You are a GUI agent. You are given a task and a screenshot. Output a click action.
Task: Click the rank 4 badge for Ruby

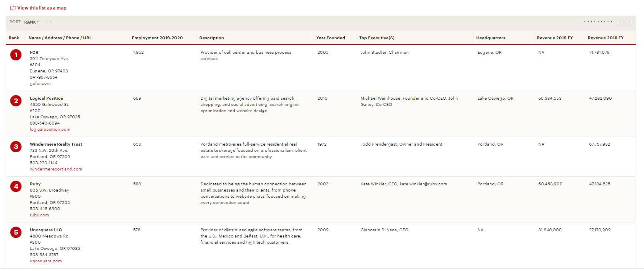coord(16,186)
